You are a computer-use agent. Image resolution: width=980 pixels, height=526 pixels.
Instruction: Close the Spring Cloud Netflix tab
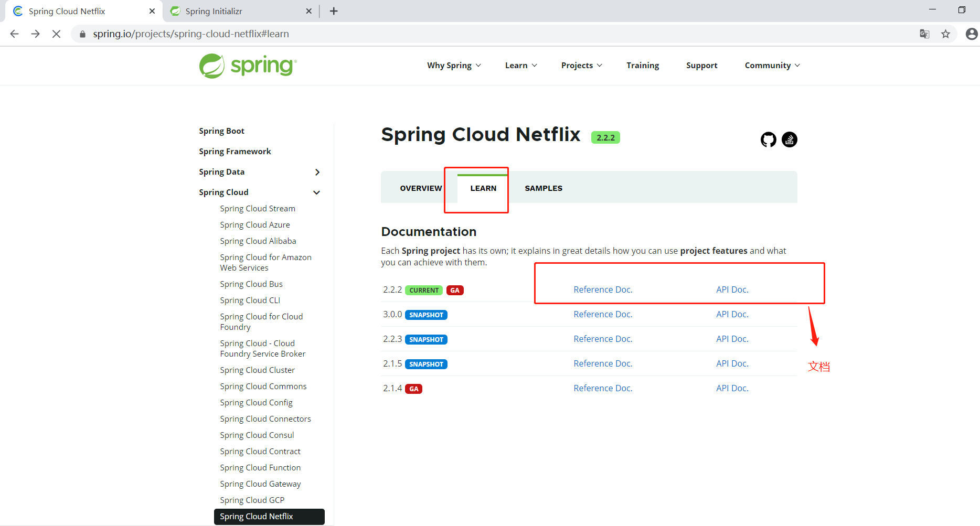tap(152, 11)
